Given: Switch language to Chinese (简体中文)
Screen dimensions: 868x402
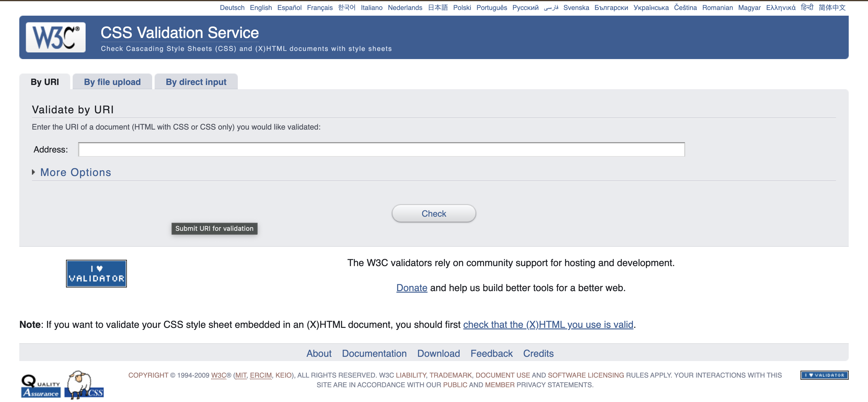Looking at the screenshot, I should click(832, 8).
